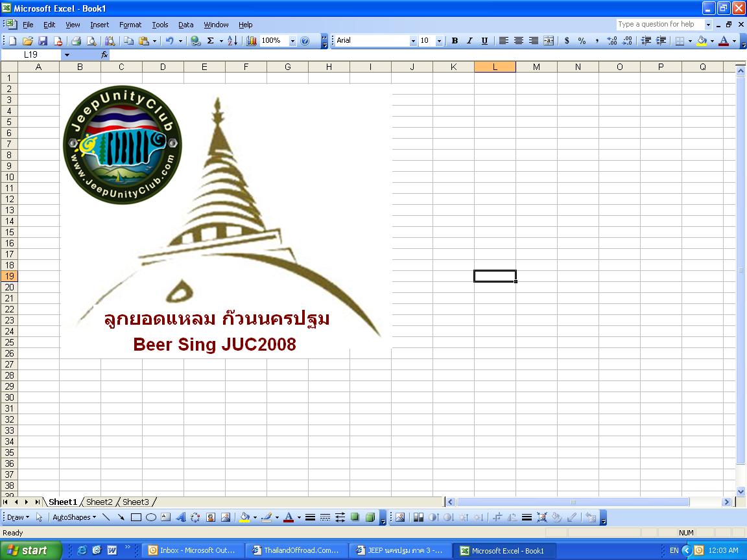Click the Windows Start button
This screenshot has height=560, width=747.
click(30, 550)
